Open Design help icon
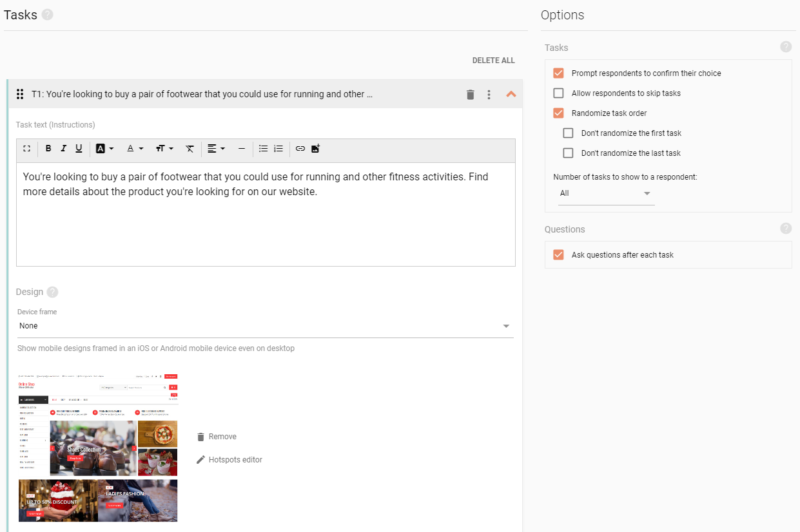 coord(52,292)
